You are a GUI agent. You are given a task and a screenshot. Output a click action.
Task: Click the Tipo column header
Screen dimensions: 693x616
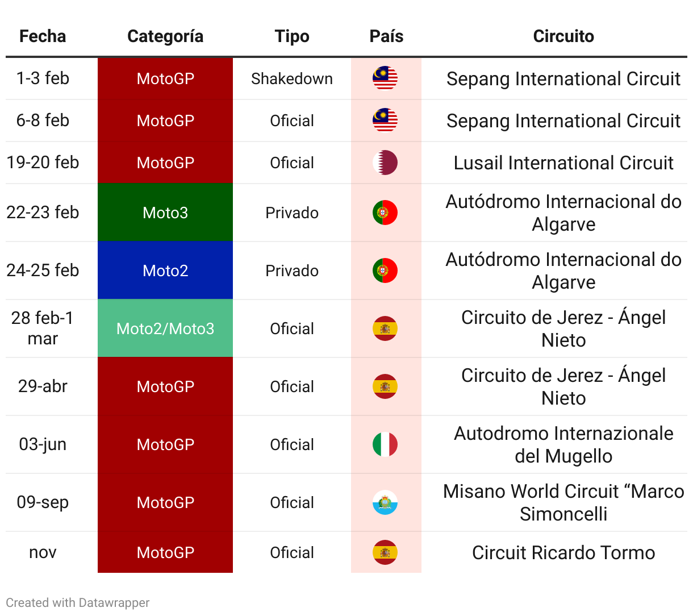(x=292, y=36)
